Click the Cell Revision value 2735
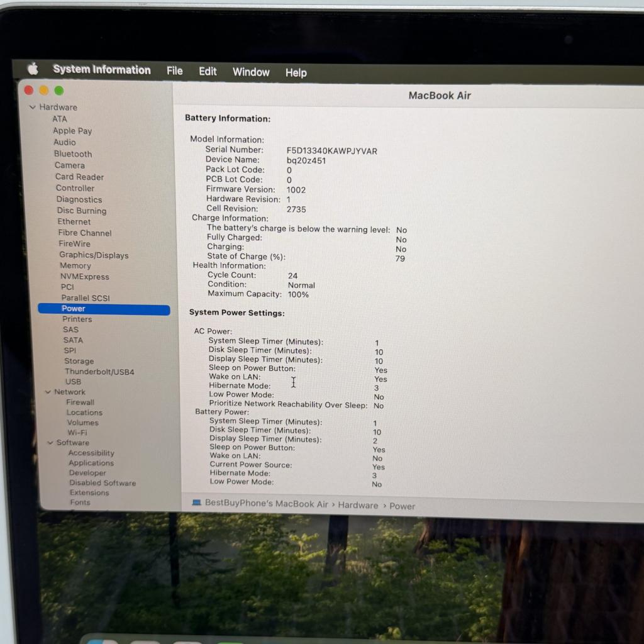 (297, 209)
